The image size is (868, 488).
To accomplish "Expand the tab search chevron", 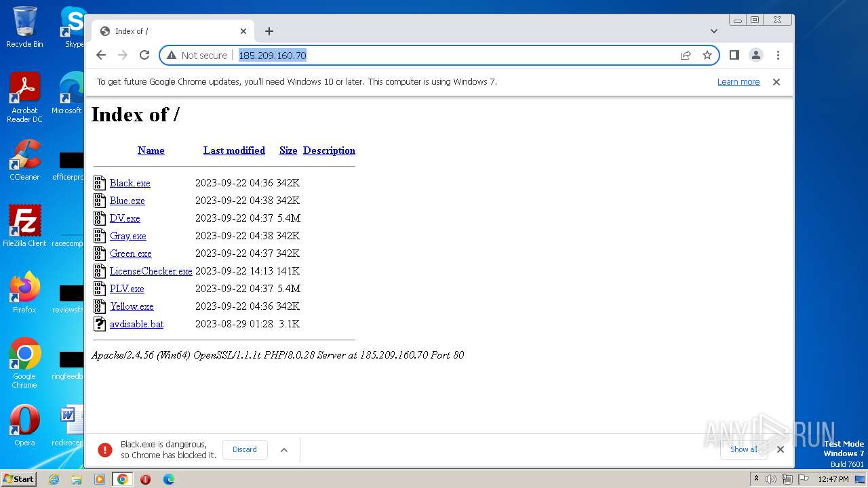I will [x=714, y=31].
